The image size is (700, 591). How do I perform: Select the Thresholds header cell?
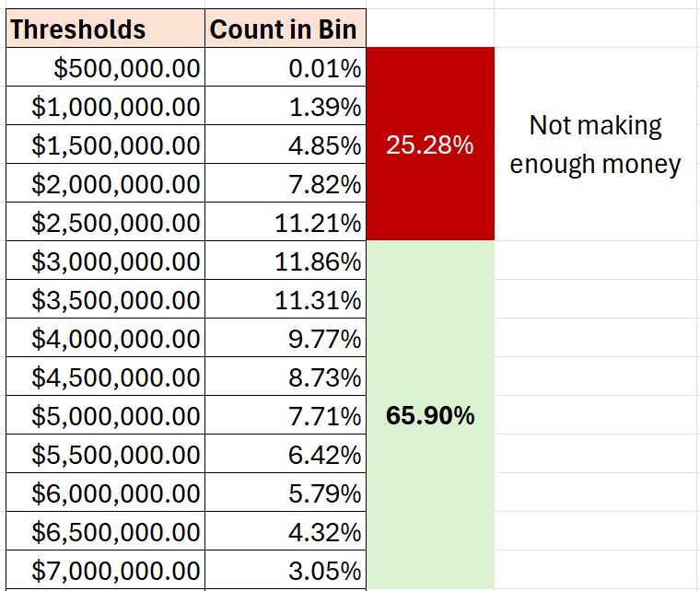coord(104,29)
